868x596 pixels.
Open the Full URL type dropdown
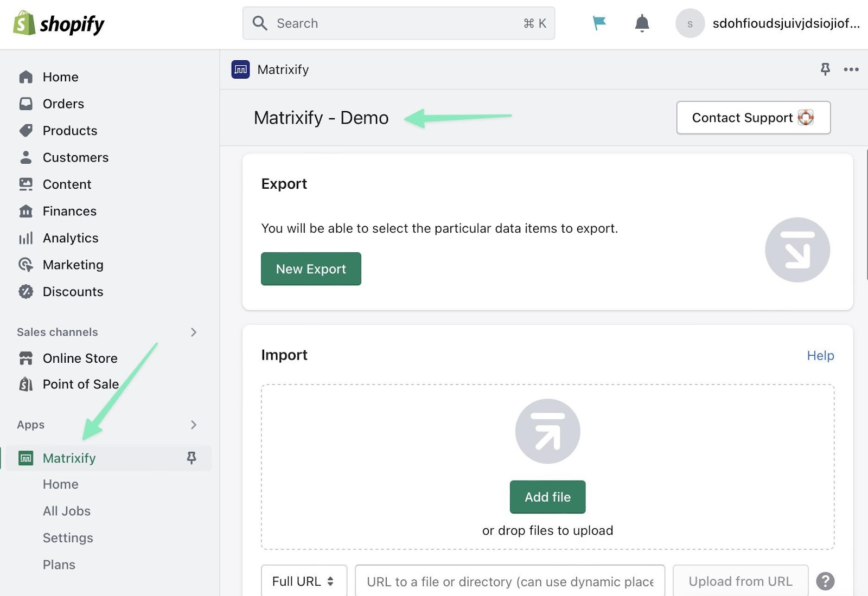(x=303, y=580)
